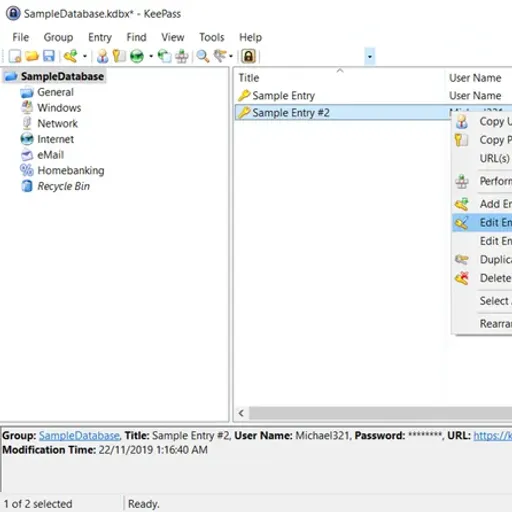Image resolution: width=512 pixels, height=512 pixels.
Task: Click the left arrow of the horizontal scrollbar
Action: tap(241, 413)
